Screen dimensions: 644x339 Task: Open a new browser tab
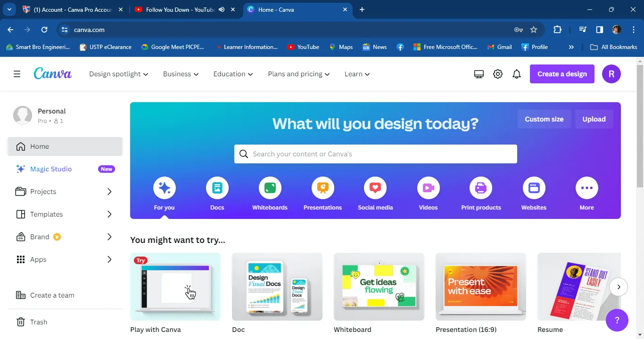[362, 9]
